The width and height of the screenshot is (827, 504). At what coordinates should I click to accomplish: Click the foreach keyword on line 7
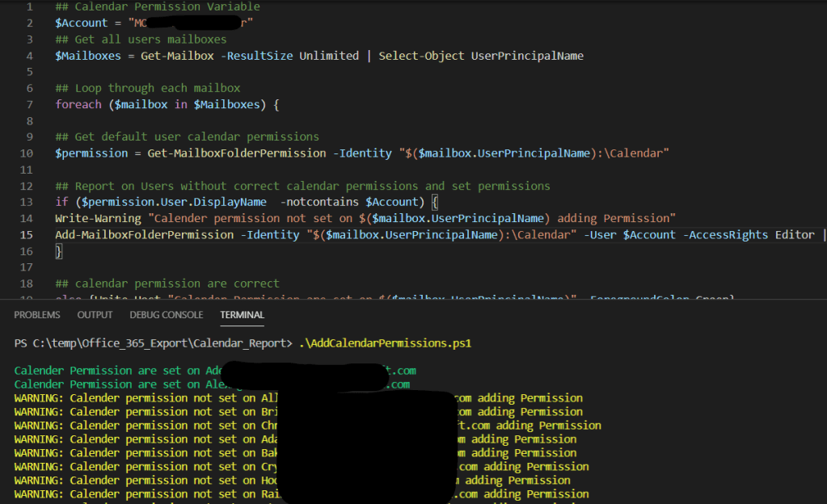78,104
